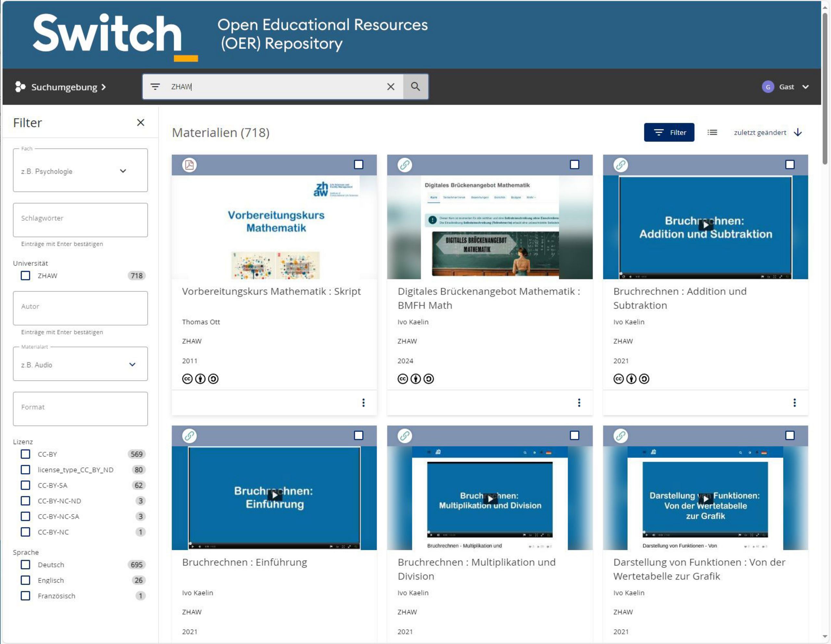Select the Bruchrechnen Einführung card checkbox

pyautogui.click(x=359, y=435)
